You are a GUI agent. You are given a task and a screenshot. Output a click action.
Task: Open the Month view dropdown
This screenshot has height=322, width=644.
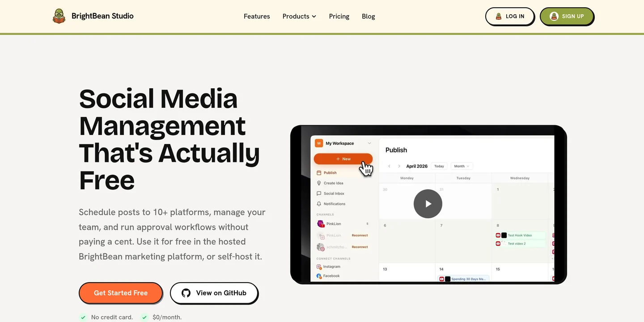(x=462, y=166)
